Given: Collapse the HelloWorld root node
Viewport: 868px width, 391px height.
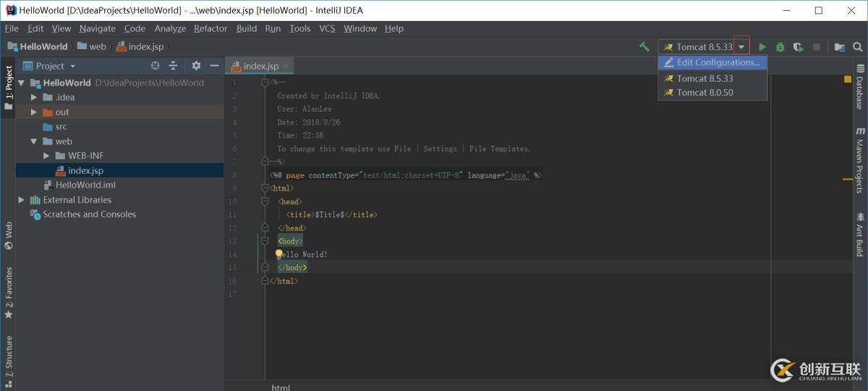Looking at the screenshot, I should point(22,83).
